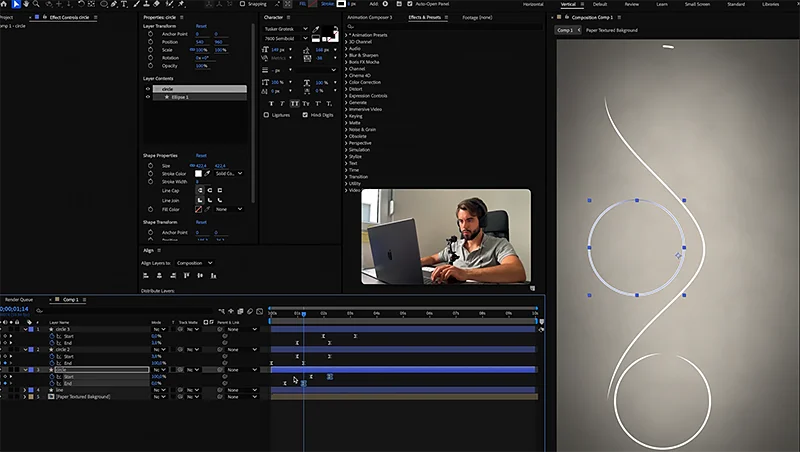Click Reset next to Shape Transform
This screenshot has width=800, height=452.
[201, 222]
